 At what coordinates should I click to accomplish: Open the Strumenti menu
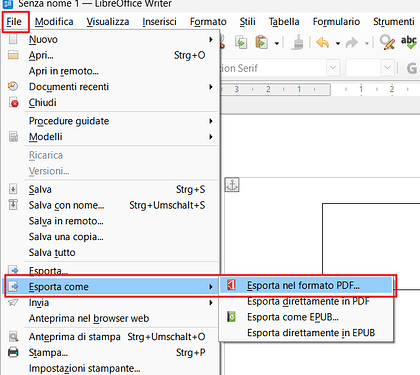(394, 22)
